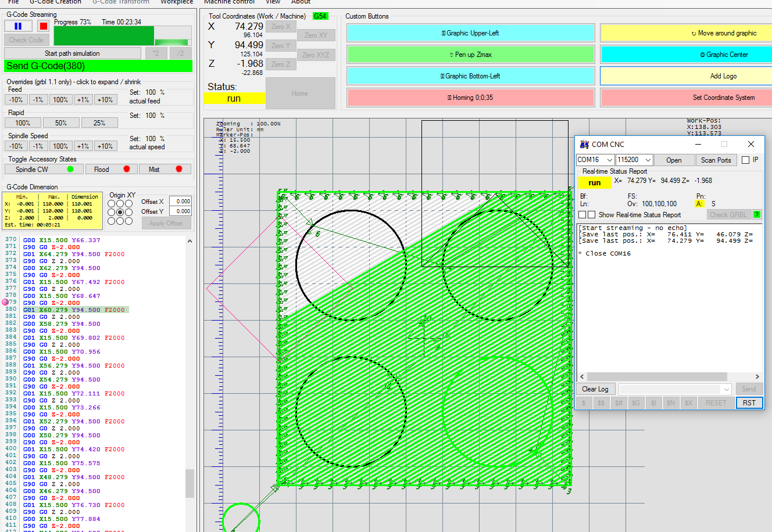The height and width of the screenshot is (532, 772).
Task: Pause the G-Code streaming
Action: point(18,26)
